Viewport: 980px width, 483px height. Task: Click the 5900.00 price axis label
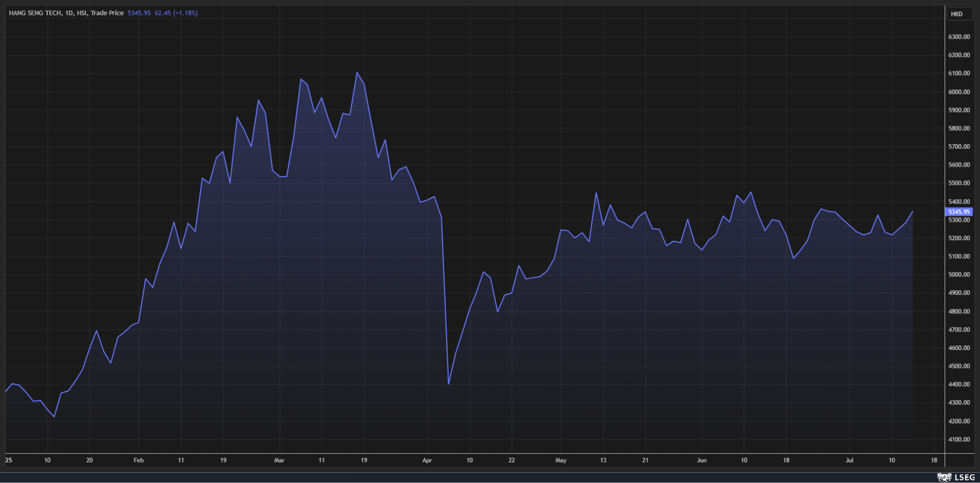point(959,110)
